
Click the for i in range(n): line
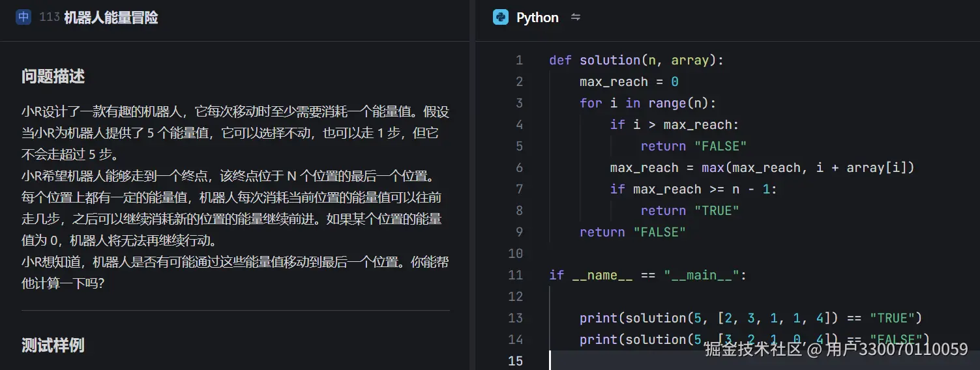click(647, 103)
